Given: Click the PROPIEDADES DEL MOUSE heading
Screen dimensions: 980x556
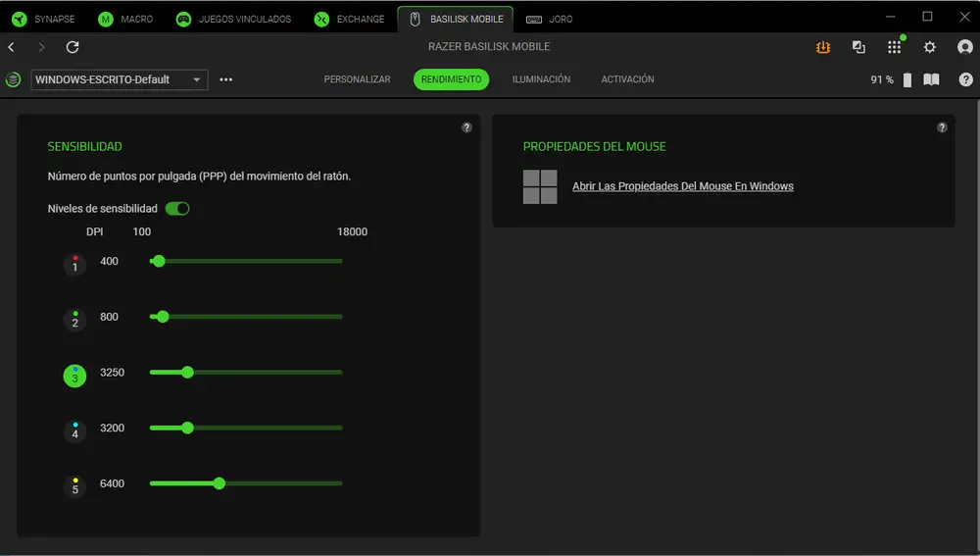Looking at the screenshot, I should click(595, 146).
